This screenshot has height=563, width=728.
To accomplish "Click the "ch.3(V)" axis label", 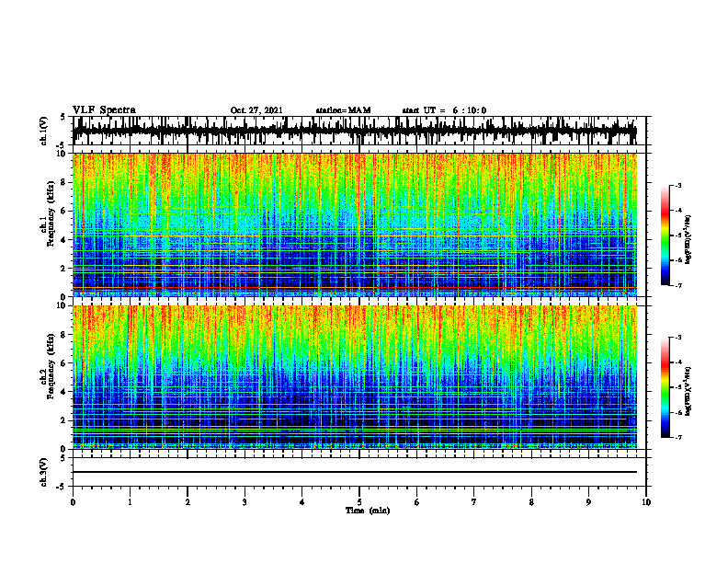I will [x=43, y=472].
